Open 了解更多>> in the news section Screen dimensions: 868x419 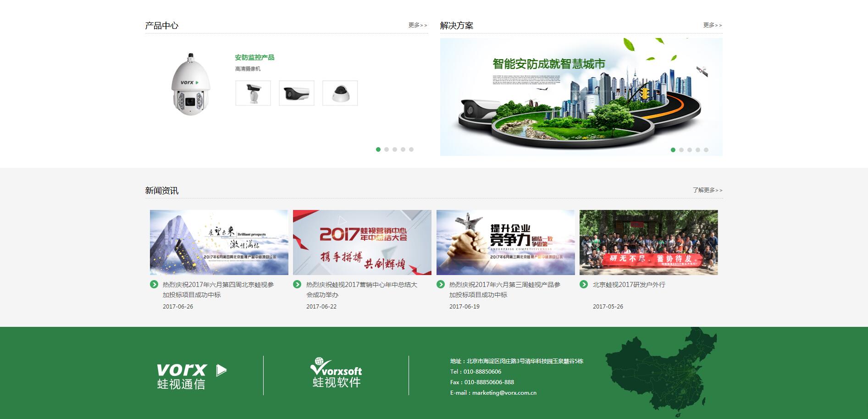[x=708, y=190]
